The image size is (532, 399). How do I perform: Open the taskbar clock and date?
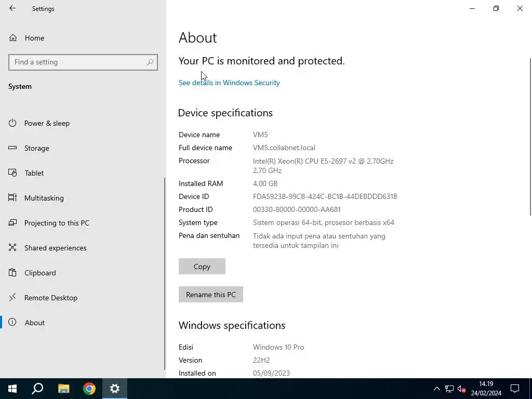(x=486, y=389)
